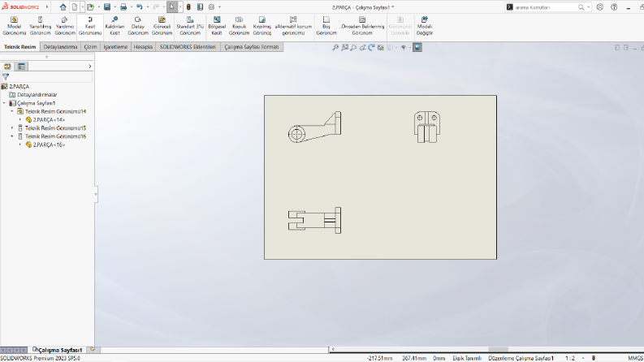644x362 pixels.
Task: Open the Hesapla tab
Action: tap(143, 47)
